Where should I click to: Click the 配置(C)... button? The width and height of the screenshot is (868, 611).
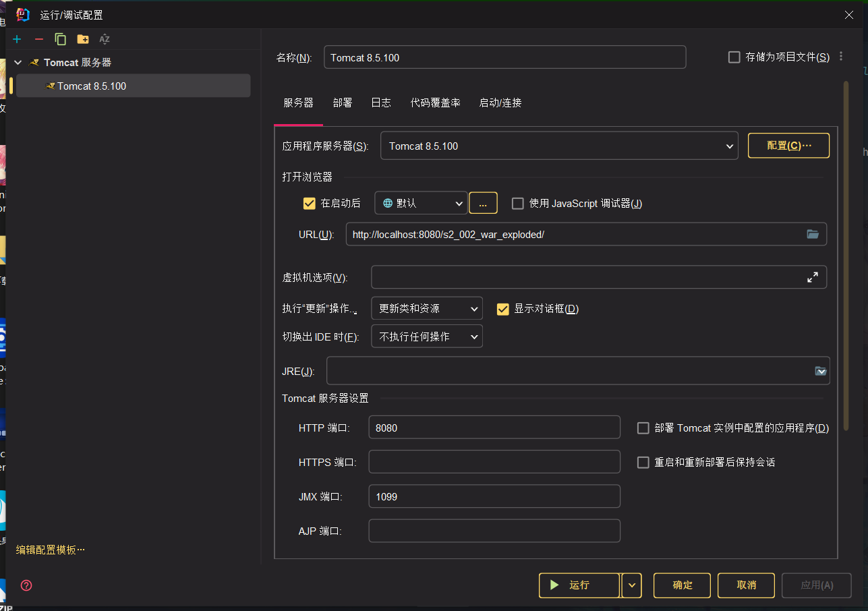(x=788, y=146)
